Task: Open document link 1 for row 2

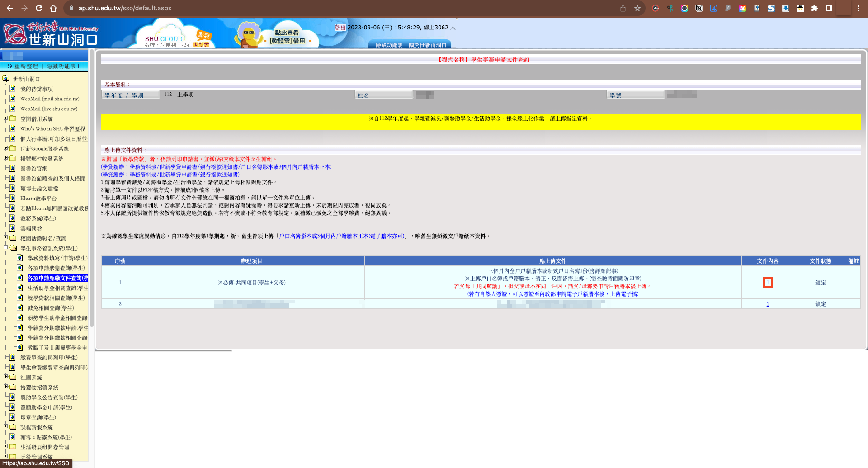Action: 768,304
